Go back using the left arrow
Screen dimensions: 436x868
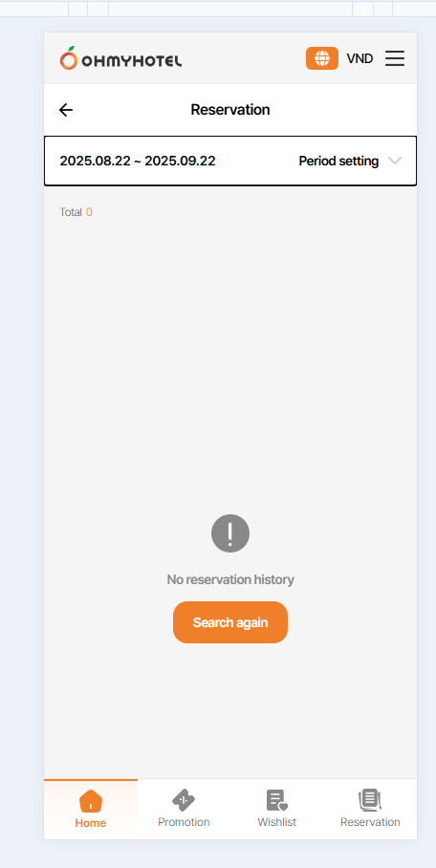click(x=66, y=110)
